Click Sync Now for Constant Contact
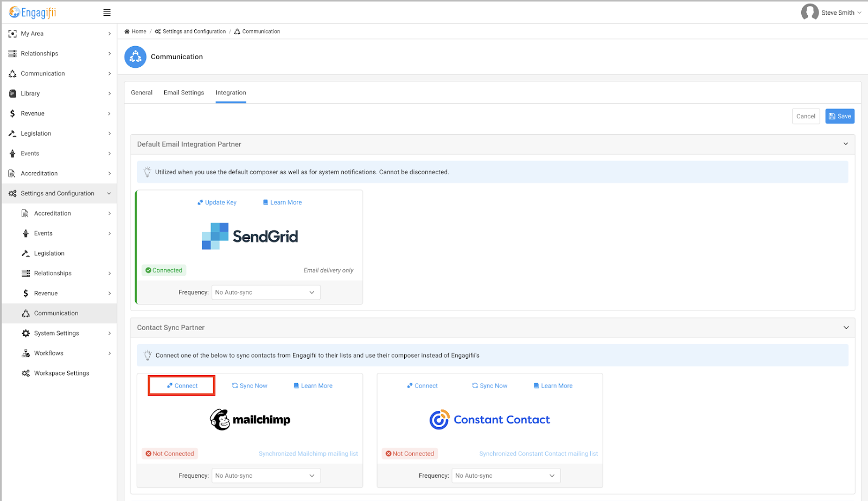The width and height of the screenshot is (868, 501). 490,386
